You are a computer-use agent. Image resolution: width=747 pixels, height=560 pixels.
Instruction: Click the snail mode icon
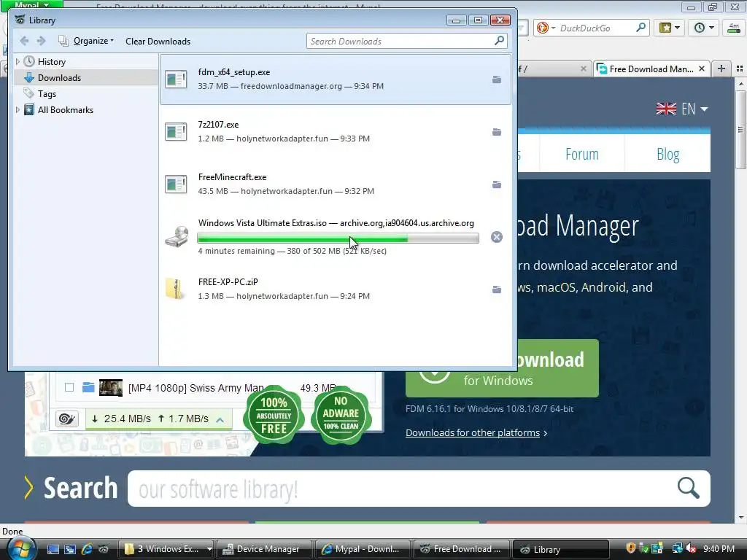pyautogui.click(x=66, y=419)
